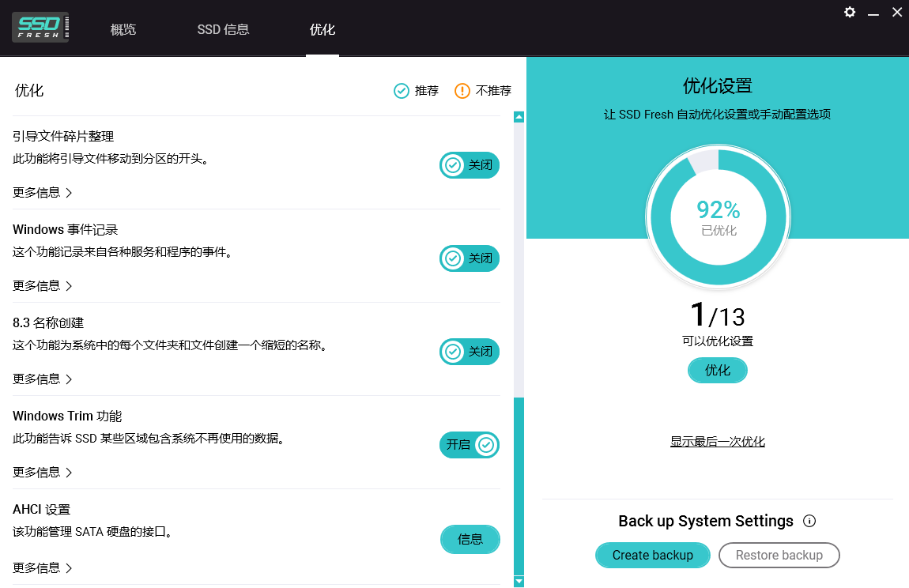Toggle the Windows 事件记录 switch

470,258
